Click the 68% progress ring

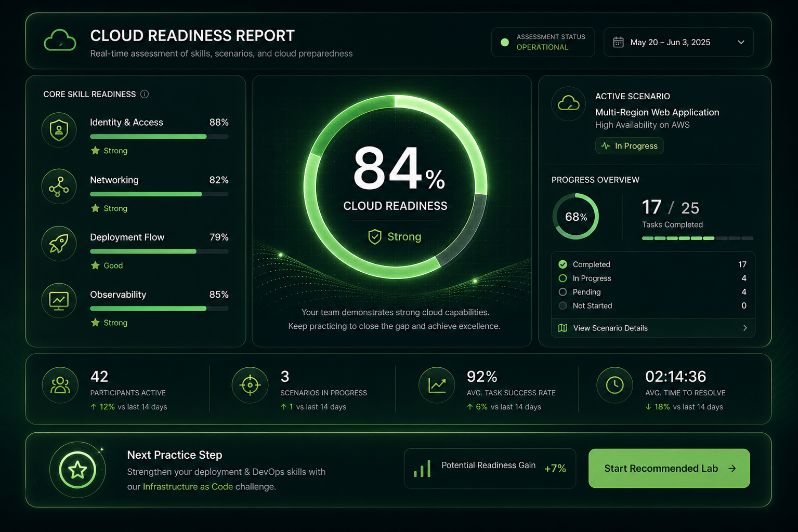point(575,217)
